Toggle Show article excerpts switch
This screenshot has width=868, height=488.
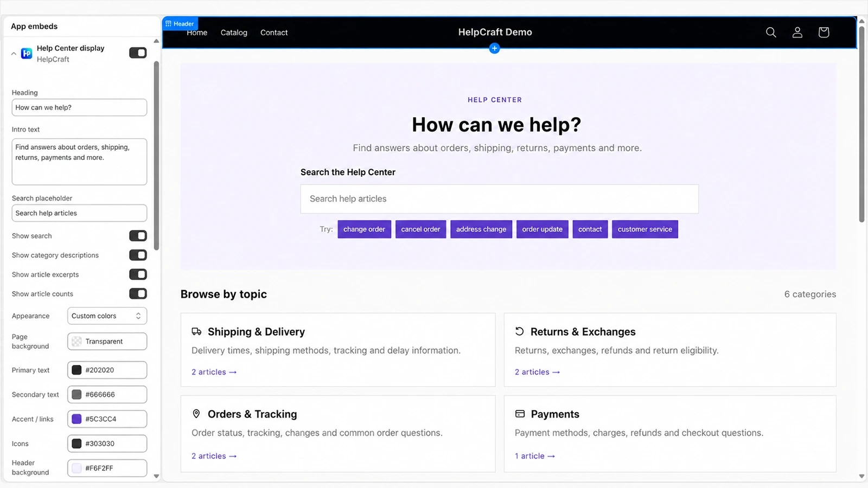(x=138, y=274)
